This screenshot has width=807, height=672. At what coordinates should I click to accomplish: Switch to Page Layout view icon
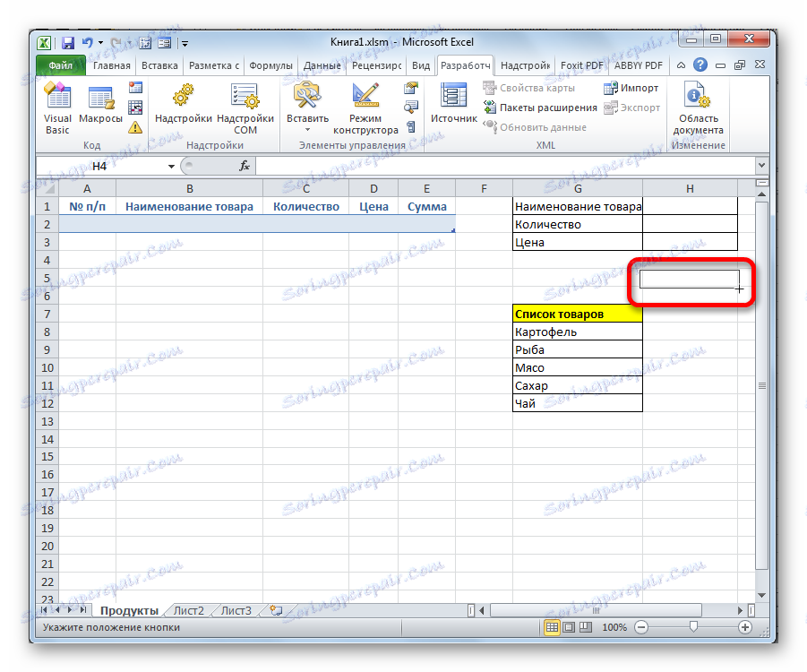point(570,627)
